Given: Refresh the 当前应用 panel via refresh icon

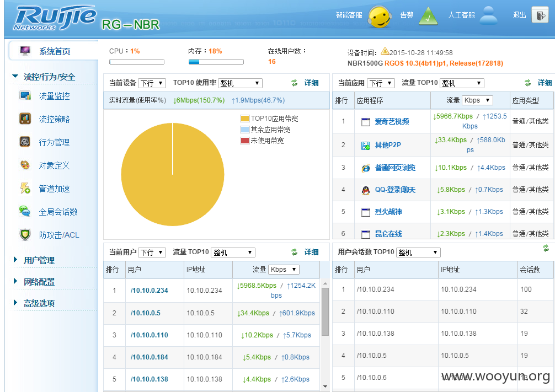Looking at the screenshot, I should point(527,83).
